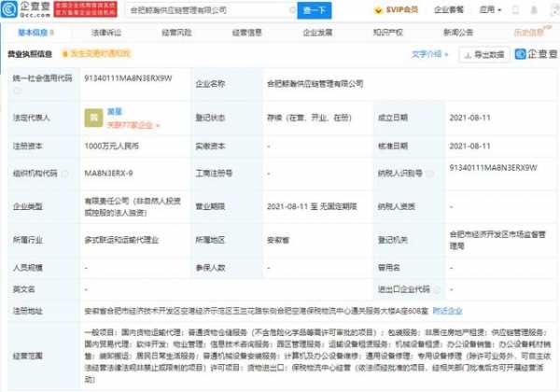Open the 关联77家企业 related companies link
Image resolution: width=560 pixels, height=392 pixels.
pos(133,124)
